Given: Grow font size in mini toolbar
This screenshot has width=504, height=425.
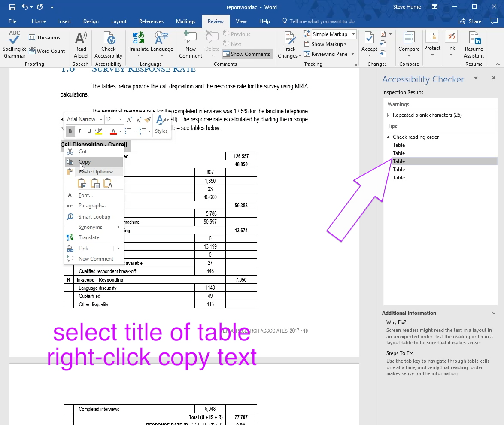Looking at the screenshot, I should pyautogui.click(x=129, y=120).
